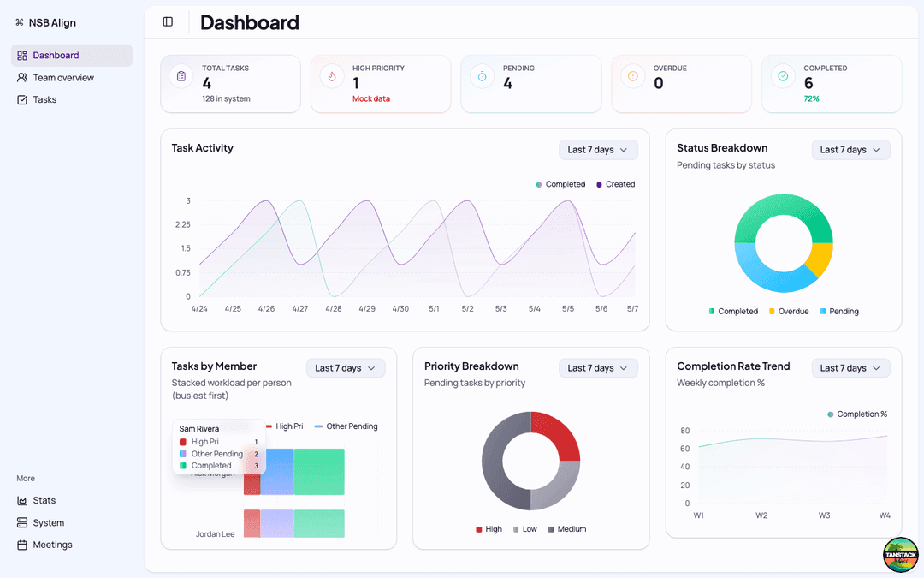Open Status Breakdown Last 7 days dropdown

tap(850, 150)
